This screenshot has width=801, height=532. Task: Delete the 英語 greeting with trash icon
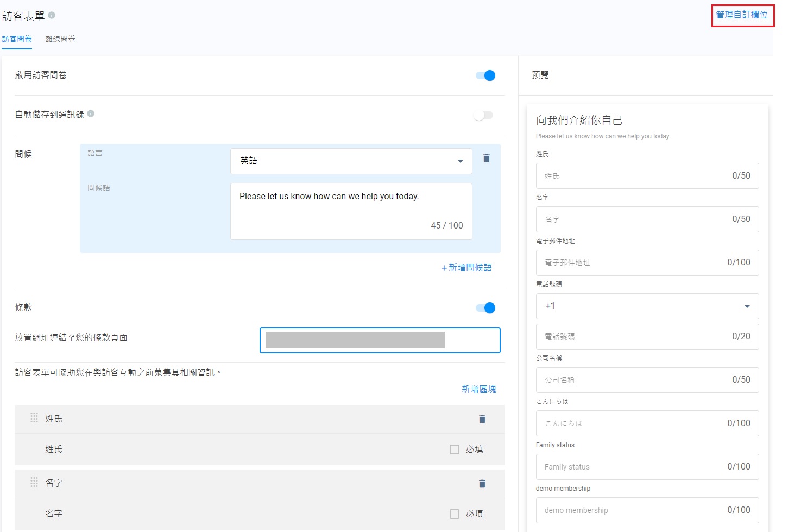487,158
